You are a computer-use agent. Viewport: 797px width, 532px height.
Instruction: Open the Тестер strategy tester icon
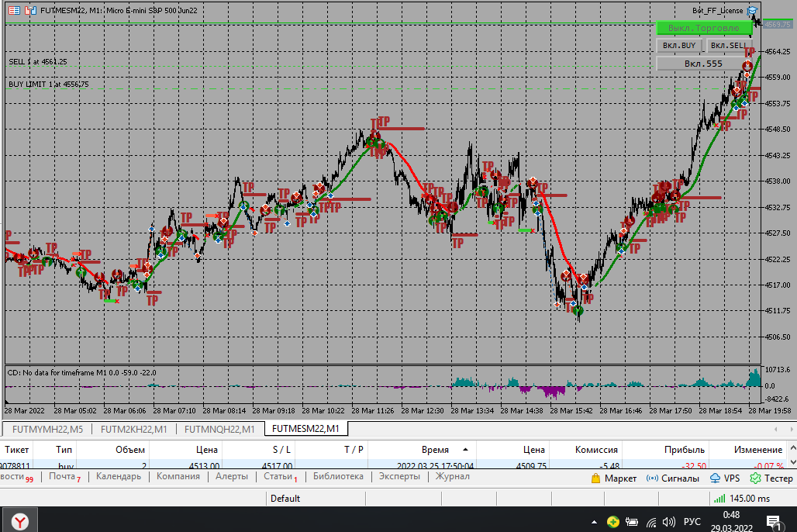755,478
